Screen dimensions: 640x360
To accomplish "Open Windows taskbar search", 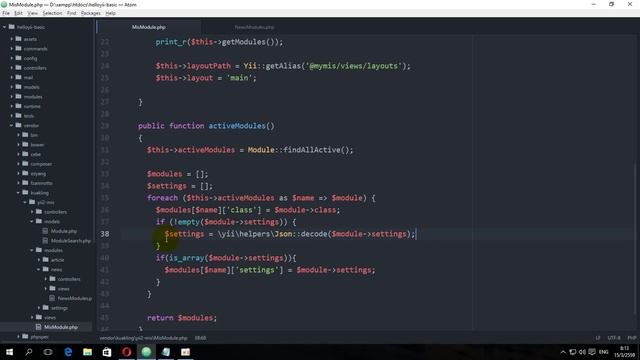I will tap(29, 352).
